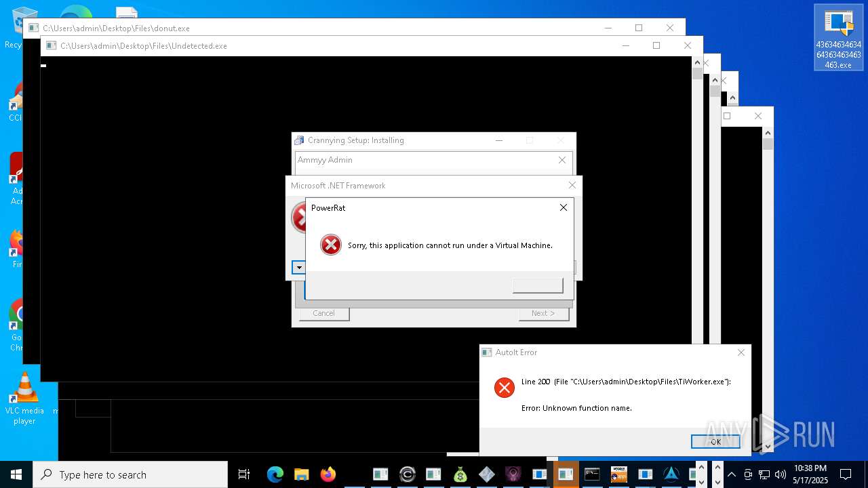Select the VLC media player desktop icon
Image resolution: width=868 pixels, height=488 pixels.
click(x=24, y=399)
